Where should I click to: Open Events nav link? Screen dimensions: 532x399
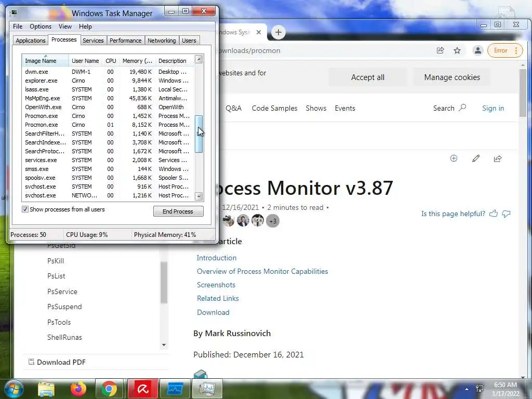coord(345,108)
